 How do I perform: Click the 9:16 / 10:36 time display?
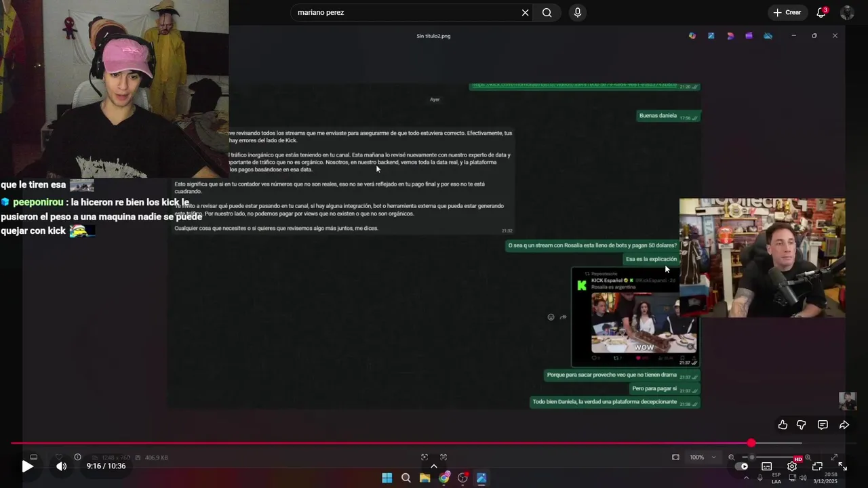[106, 466]
